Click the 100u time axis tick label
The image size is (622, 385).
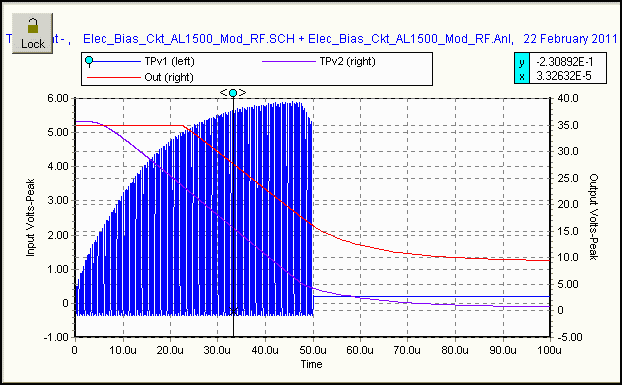click(x=550, y=350)
